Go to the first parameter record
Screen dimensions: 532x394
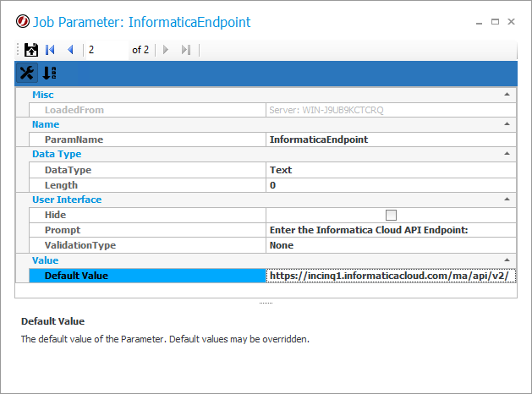tap(51, 50)
